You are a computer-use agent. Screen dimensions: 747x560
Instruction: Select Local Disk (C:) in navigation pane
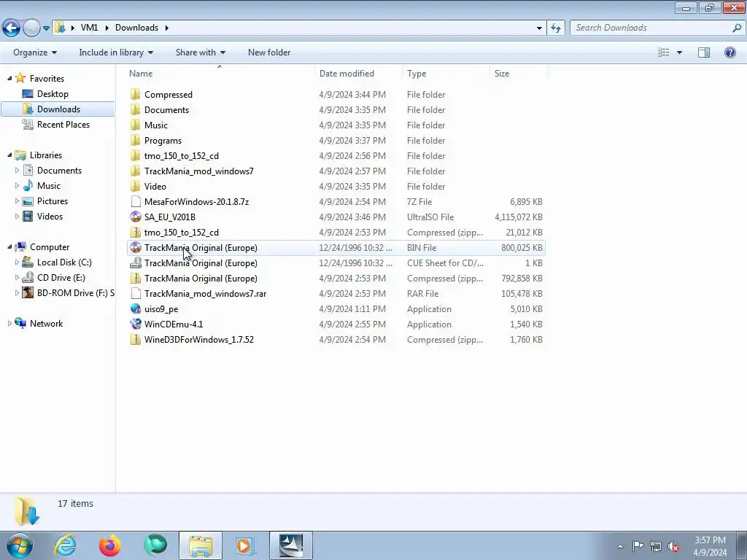click(64, 262)
